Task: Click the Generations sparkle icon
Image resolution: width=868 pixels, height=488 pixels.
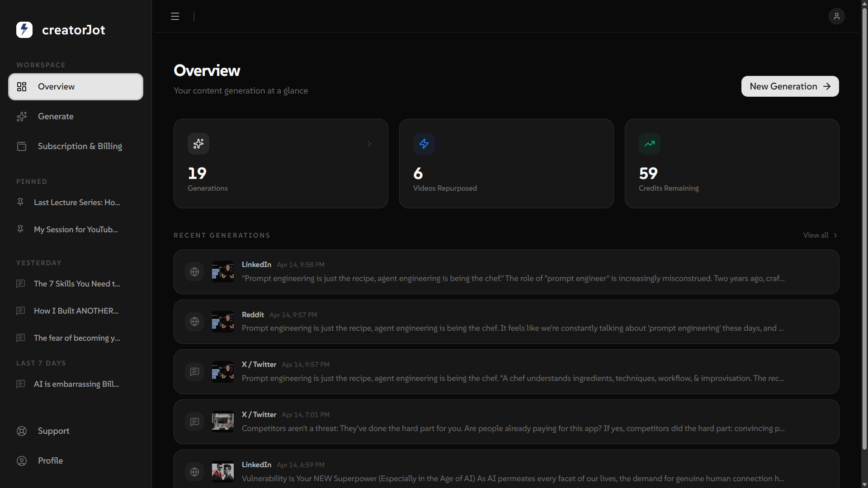Action: coord(198,144)
